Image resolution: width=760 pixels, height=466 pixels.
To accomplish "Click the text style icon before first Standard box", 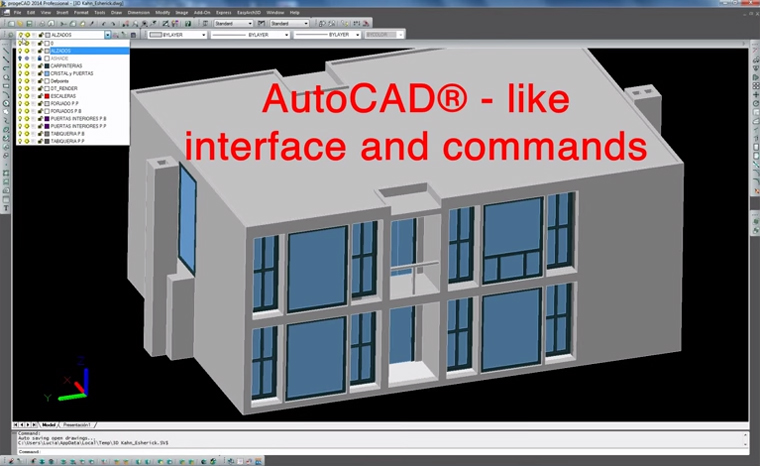I will pyautogui.click(x=206, y=23).
